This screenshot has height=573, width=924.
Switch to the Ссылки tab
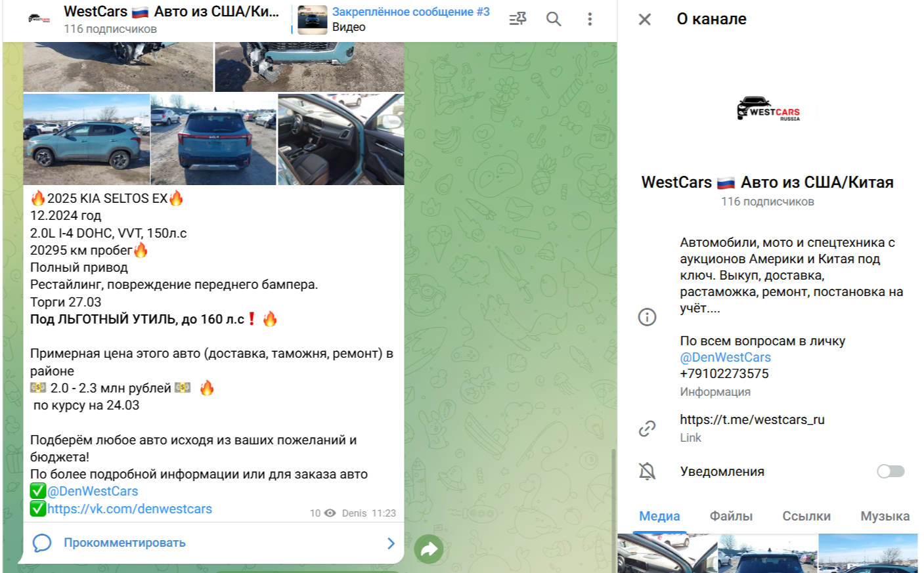(806, 516)
